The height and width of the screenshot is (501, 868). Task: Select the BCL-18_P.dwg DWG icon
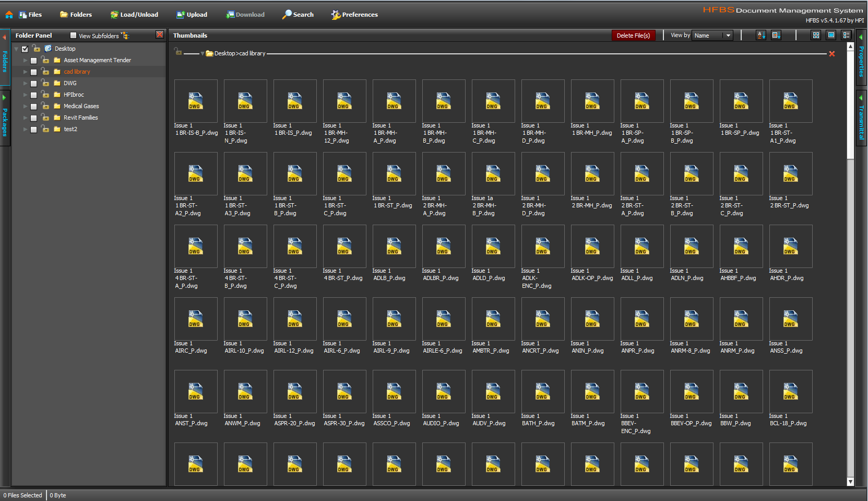click(791, 391)
